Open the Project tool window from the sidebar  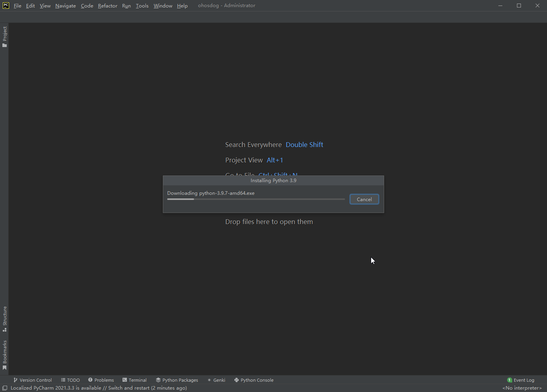click(x=5, y=37)
